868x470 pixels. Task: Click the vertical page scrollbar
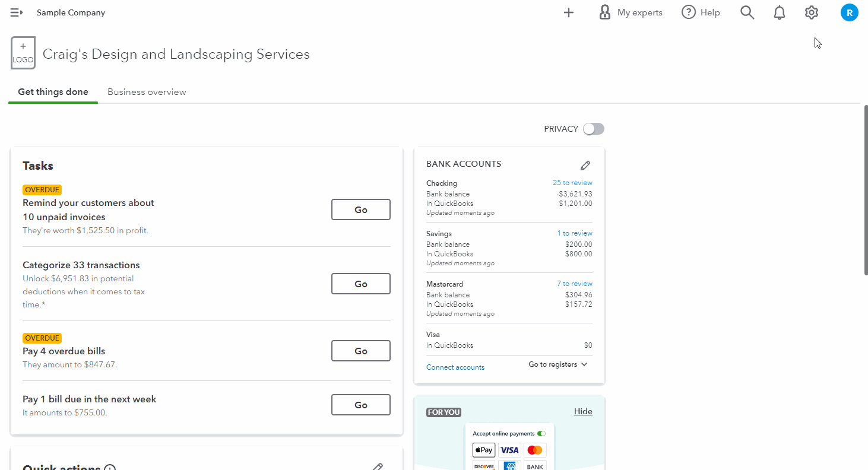[x=865, y=190]
